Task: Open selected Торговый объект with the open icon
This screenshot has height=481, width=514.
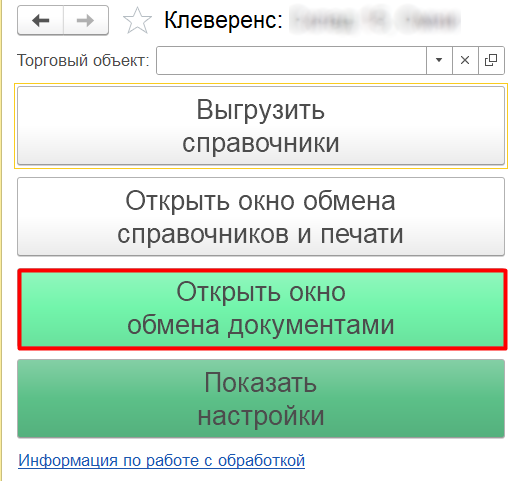Action: click(491, 60)
